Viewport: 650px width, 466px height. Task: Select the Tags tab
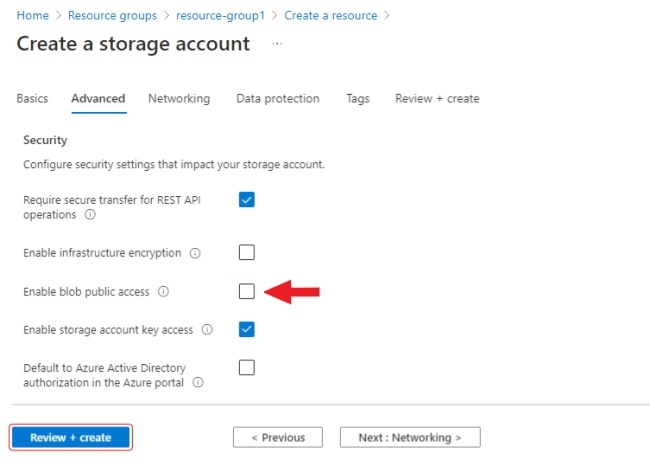358,99
